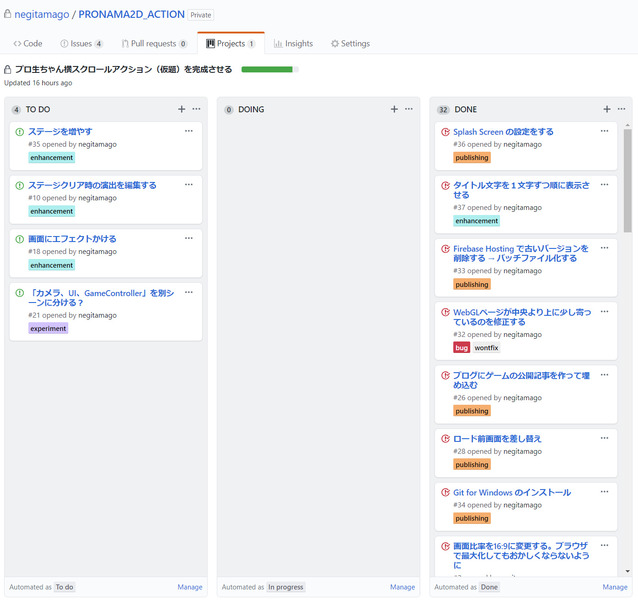The height and width of the screenshot is (600, 638).
Task: Open the Pull requests tab
Action: point(154,44)
